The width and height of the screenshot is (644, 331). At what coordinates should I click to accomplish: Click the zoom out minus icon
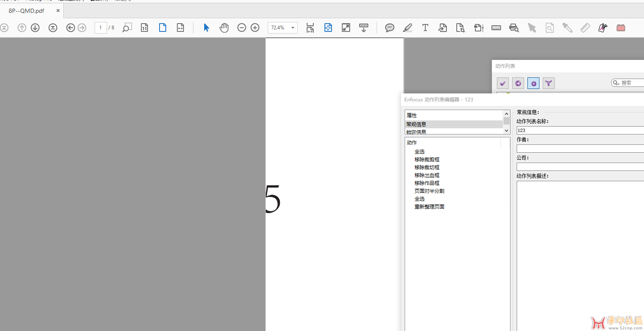[x=242, y=28]
